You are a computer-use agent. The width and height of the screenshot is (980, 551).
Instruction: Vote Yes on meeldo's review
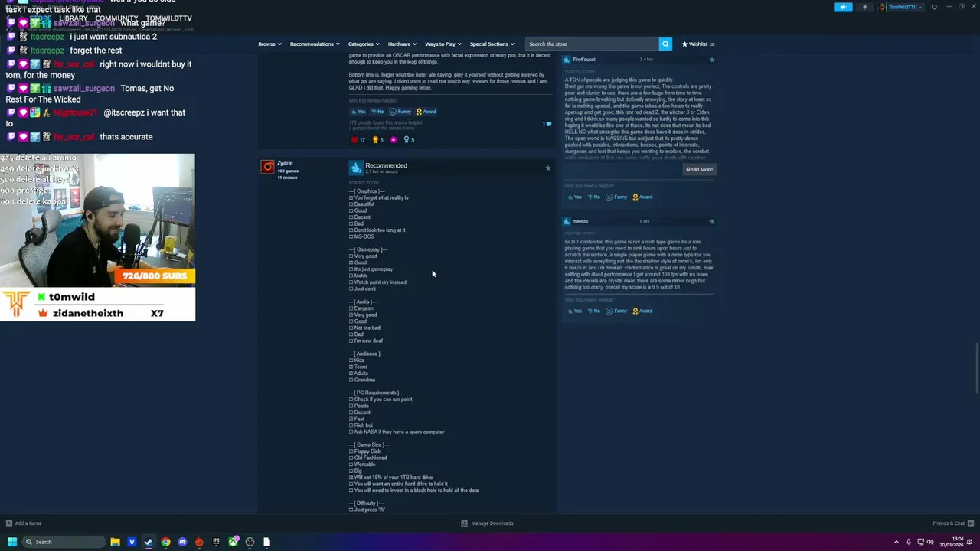point(574,311)
